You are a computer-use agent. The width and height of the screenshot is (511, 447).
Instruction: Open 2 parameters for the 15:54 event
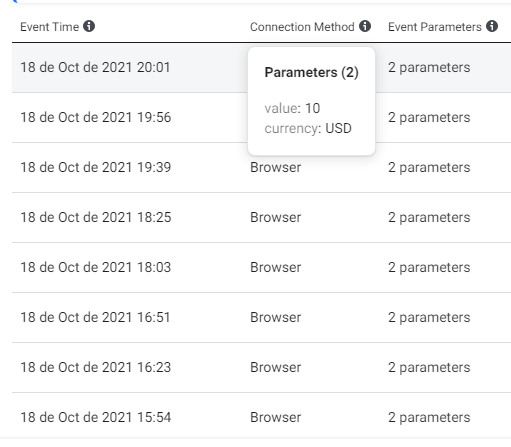tap(429, 417)
